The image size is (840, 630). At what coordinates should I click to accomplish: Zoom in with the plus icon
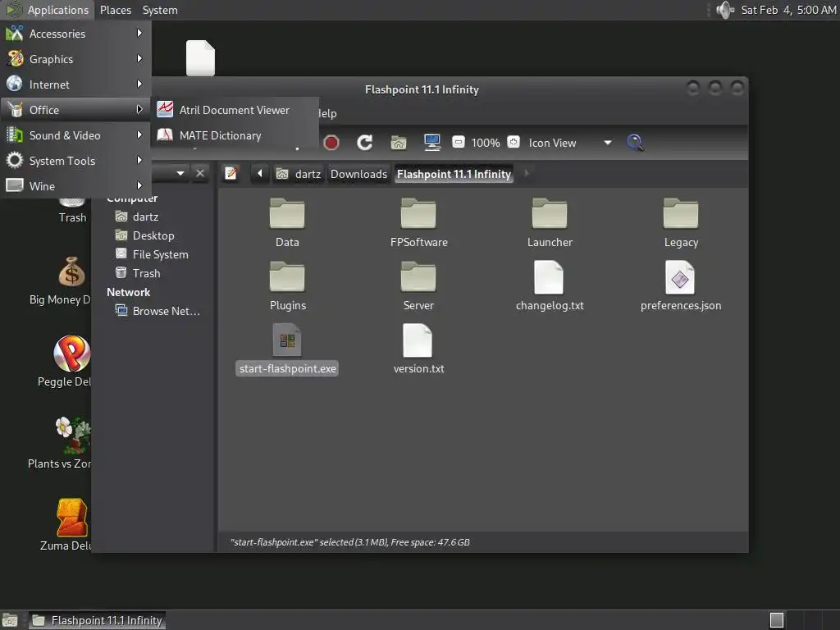tap(514, 142)
